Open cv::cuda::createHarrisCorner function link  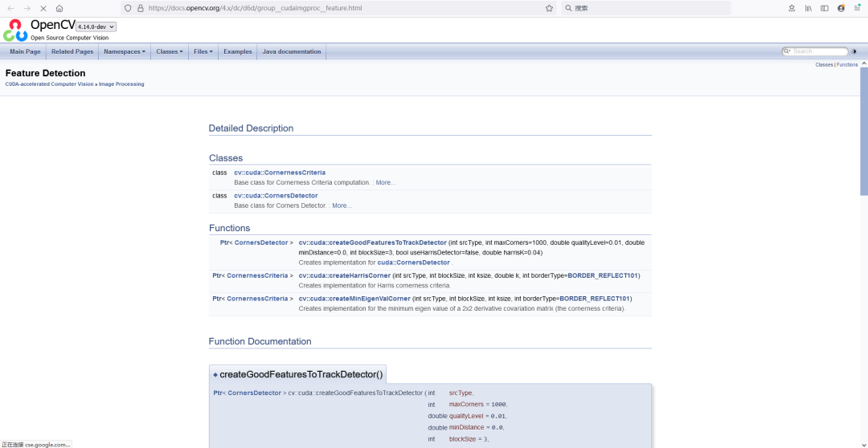(x=345, y=275)
